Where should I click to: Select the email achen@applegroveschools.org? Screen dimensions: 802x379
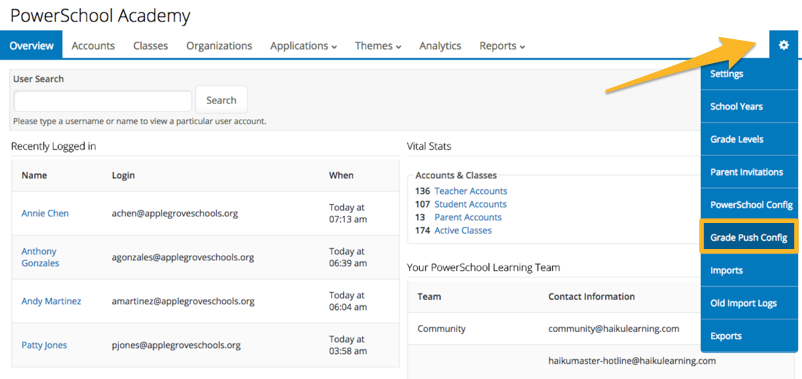[175, 213]
